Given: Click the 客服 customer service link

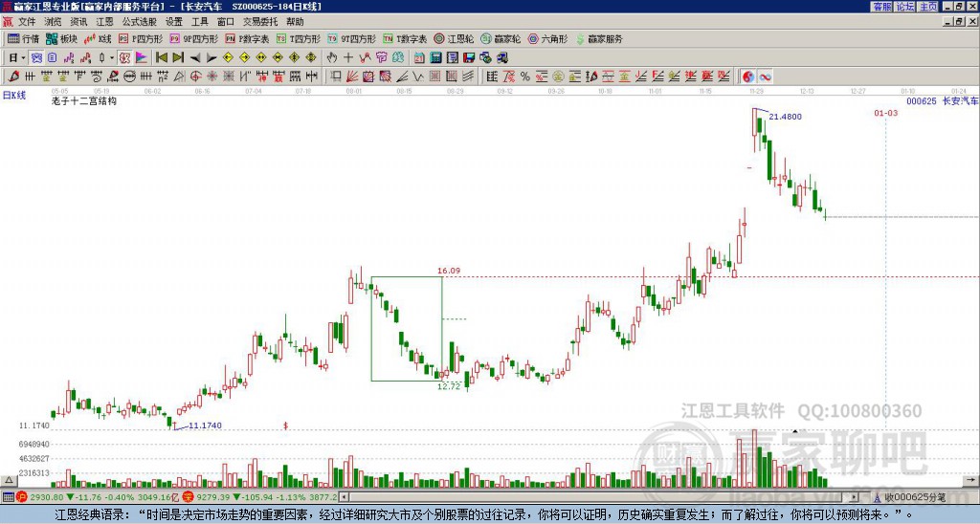Looking at the screenshot, I should 882,7.
